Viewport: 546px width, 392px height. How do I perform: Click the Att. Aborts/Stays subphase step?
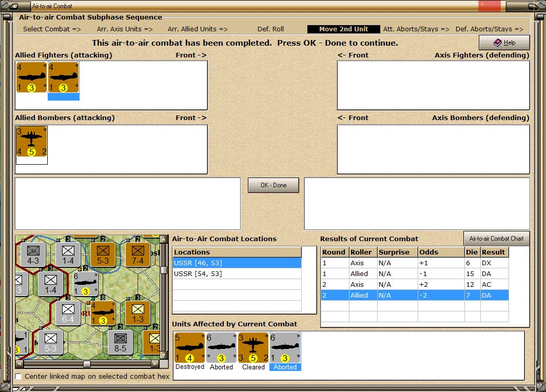click(x=416, y=29)
